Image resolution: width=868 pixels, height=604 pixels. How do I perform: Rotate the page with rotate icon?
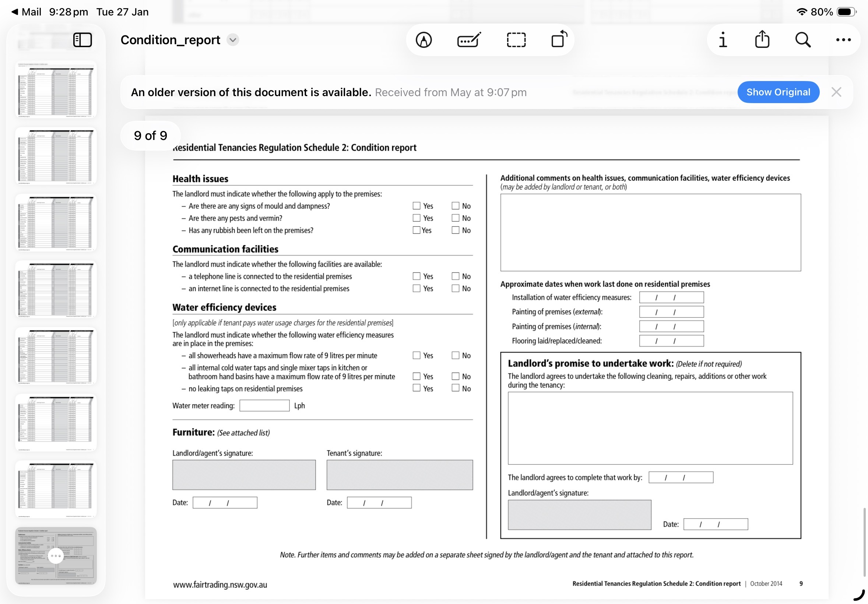click(559, 39)
